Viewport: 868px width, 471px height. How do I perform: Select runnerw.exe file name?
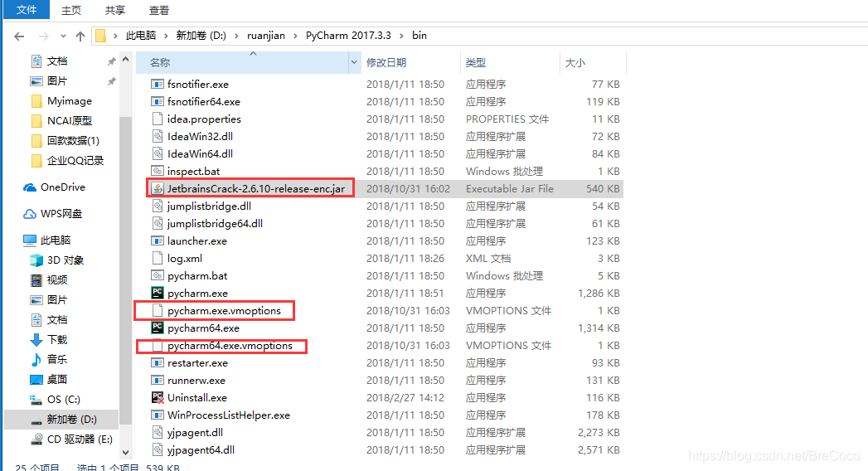tap(196, 381)
